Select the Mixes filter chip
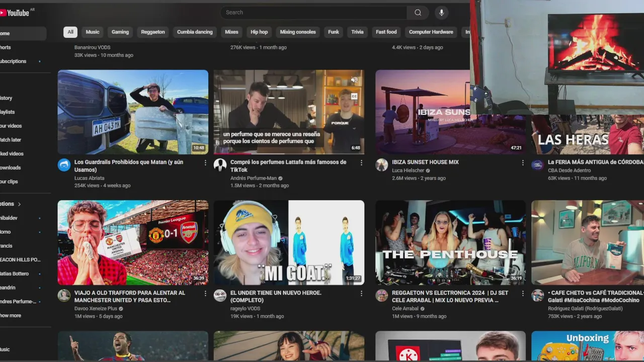Screen dimensions: 644x362 tap(231, 32)
